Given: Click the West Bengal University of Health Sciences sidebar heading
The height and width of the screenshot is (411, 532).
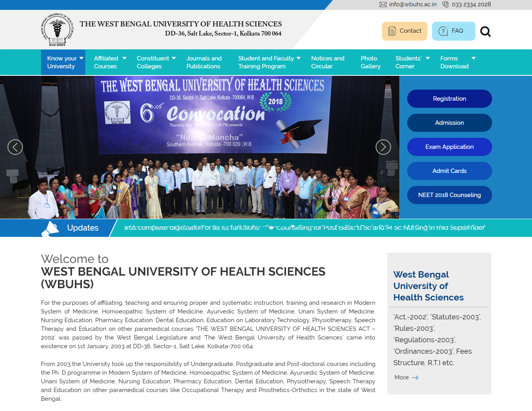Looking at the screenshot, I should [429, 286].
